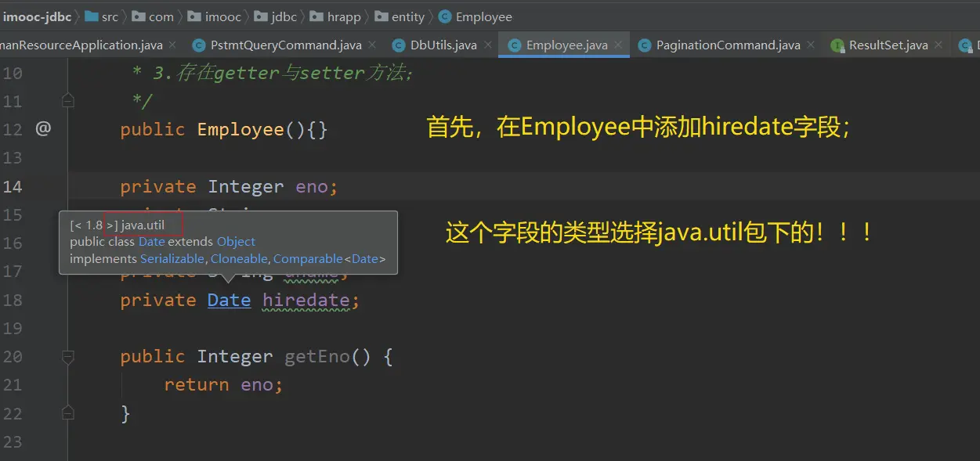Click the hiredate field name

tap(306, 300)
